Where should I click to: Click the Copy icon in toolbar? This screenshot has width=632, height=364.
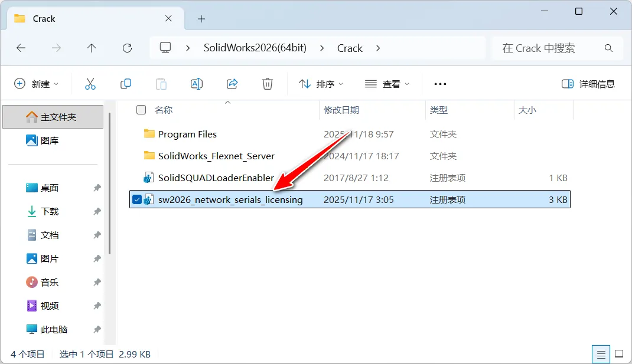point(126,84)
